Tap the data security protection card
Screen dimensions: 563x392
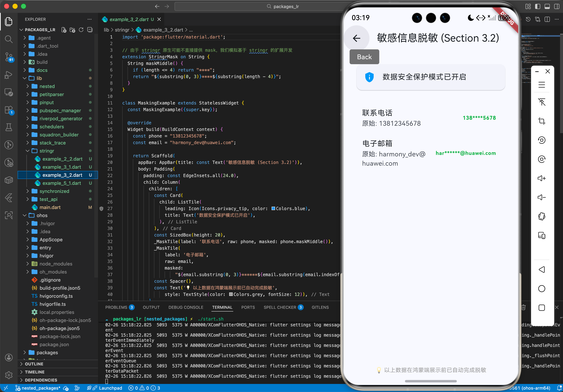click(431, 77)
